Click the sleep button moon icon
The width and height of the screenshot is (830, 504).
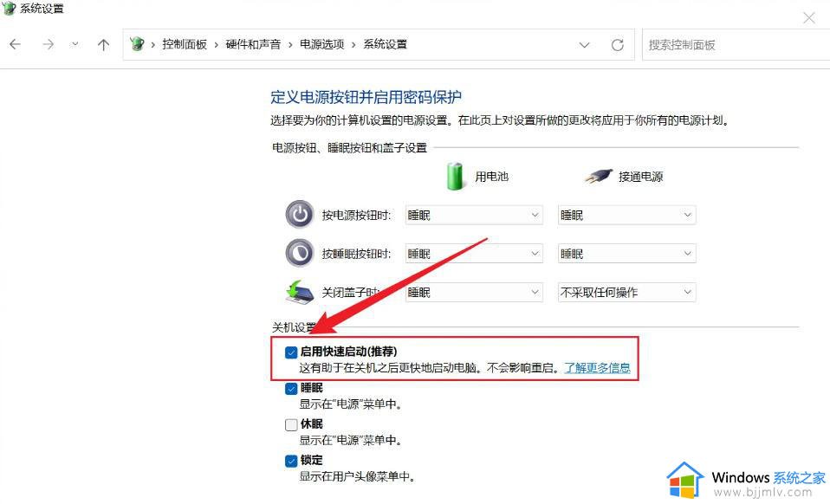300,253
